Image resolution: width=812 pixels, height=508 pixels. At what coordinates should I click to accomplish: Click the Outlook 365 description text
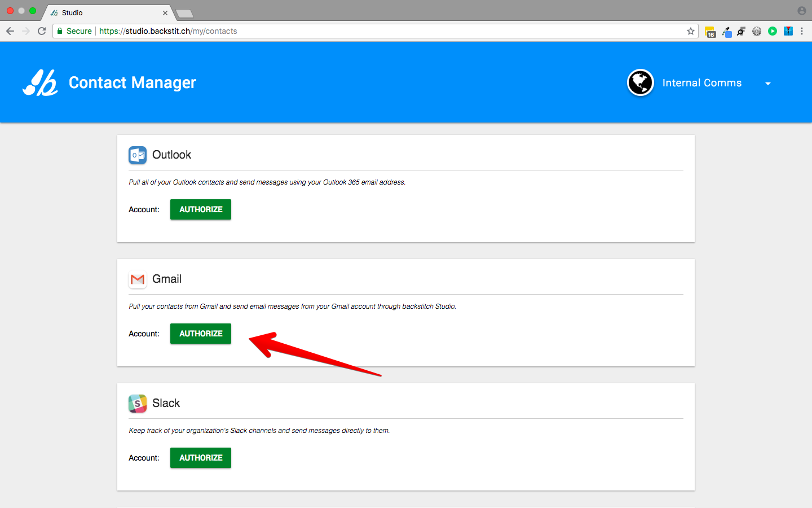[267, 182]
